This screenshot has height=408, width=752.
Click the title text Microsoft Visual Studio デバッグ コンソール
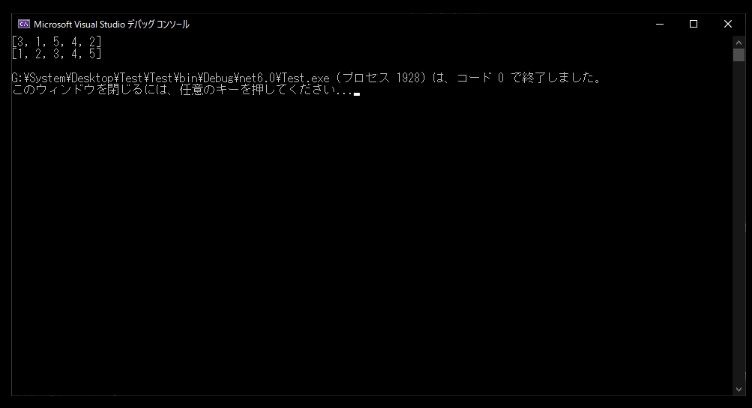tap(111, 24)
